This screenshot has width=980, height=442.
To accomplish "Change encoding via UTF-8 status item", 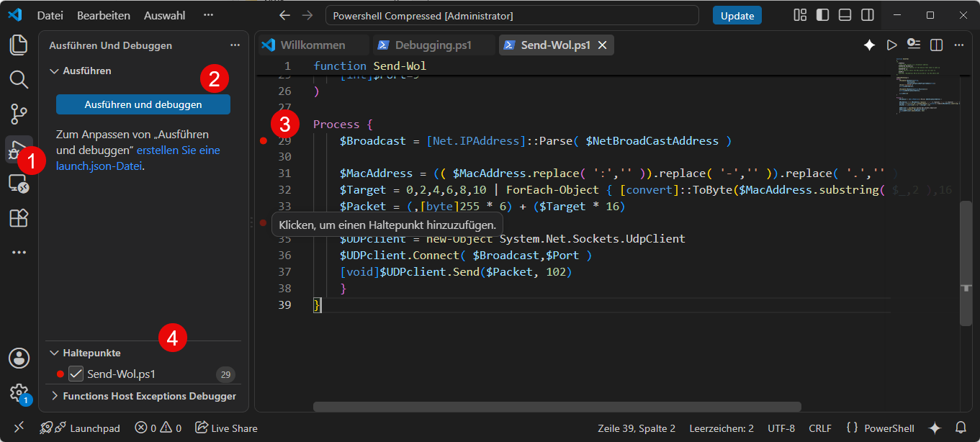I will pyautogui.click(x=781, y=428).
